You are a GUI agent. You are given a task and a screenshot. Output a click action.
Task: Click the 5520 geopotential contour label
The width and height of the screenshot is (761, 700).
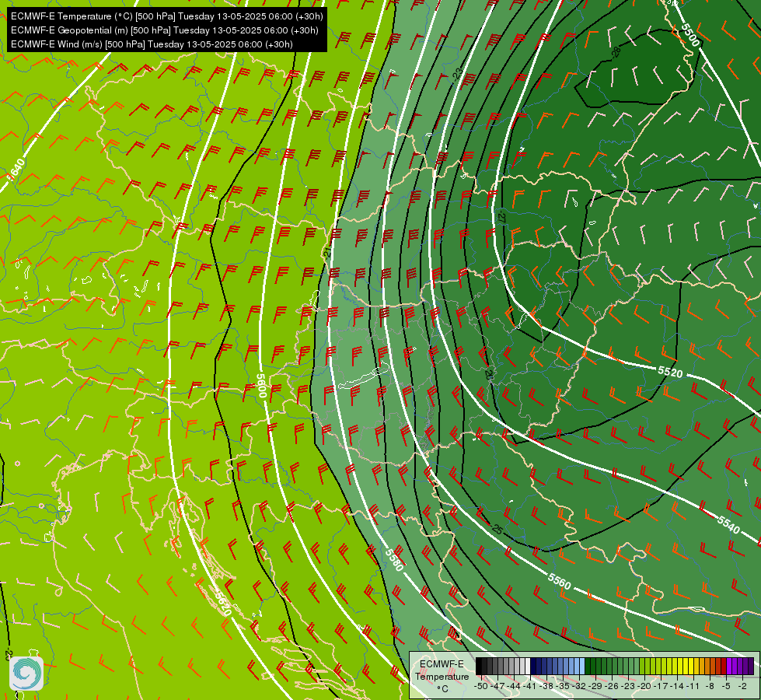tap(670, 372)
